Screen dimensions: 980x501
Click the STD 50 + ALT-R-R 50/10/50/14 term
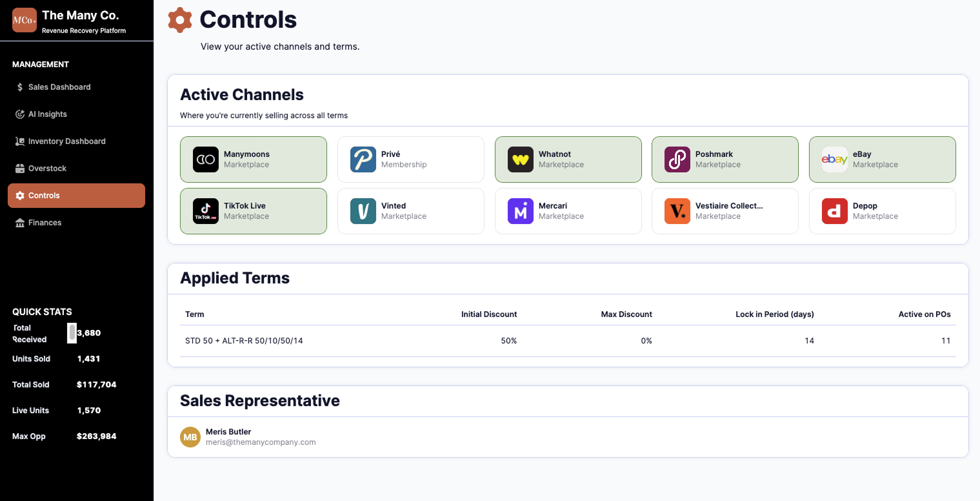click(244, 341)
